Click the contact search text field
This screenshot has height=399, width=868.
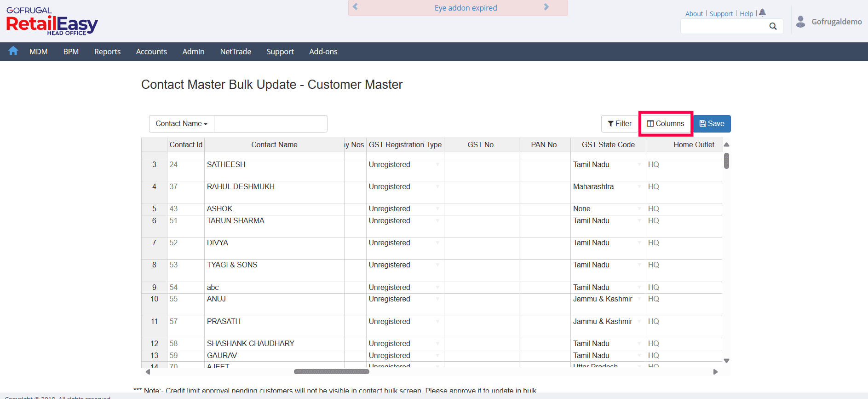click(x=270, y=123)
